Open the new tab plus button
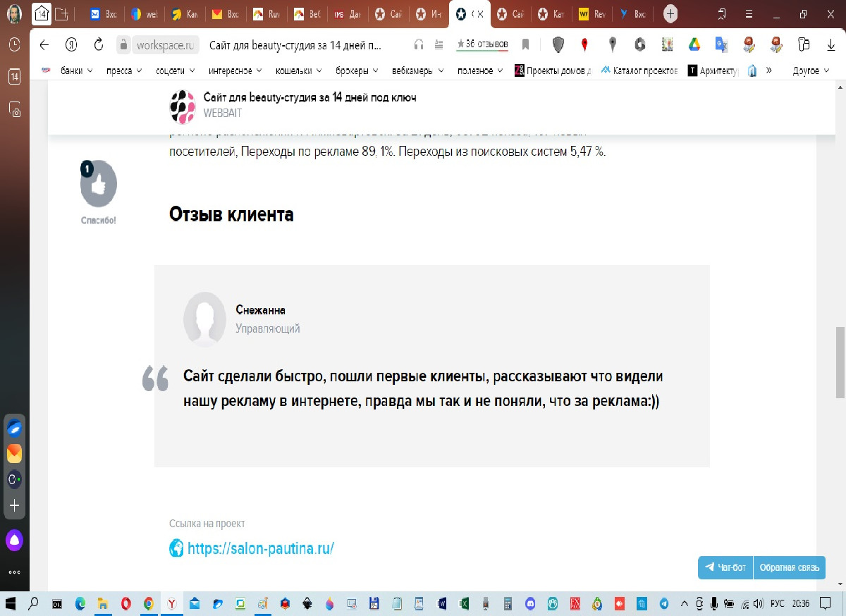 [670, 13]
